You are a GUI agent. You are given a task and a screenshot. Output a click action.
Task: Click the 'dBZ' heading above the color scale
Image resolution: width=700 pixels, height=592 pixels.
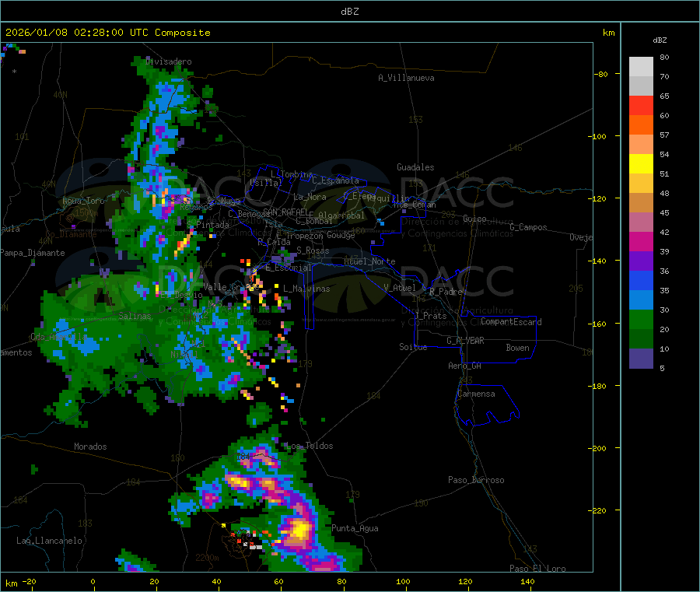point(660,40)
